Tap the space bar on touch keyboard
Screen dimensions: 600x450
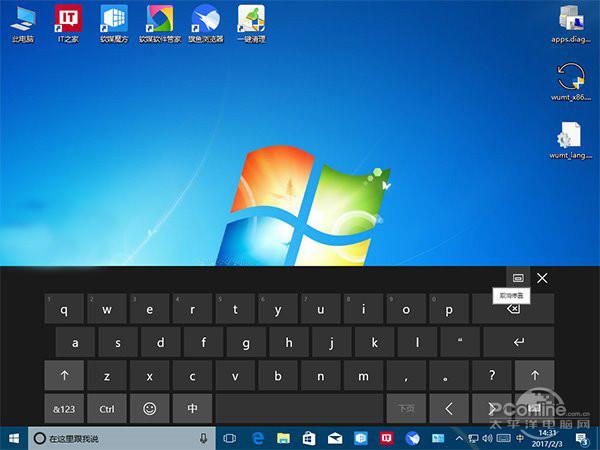pos(299,409)
